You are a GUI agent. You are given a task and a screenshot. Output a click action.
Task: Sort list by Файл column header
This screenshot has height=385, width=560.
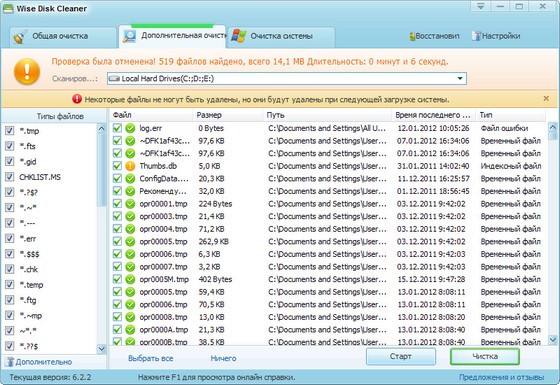[x=151, y=115]
